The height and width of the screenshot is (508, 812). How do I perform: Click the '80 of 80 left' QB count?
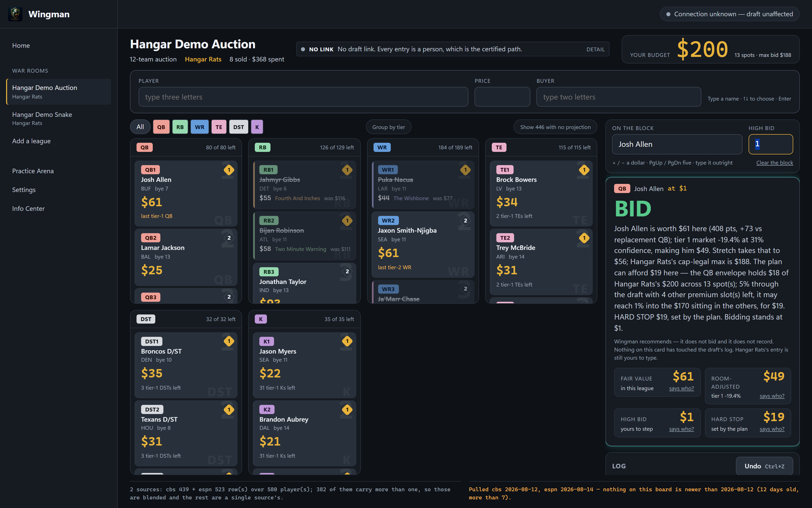[221, 148]
